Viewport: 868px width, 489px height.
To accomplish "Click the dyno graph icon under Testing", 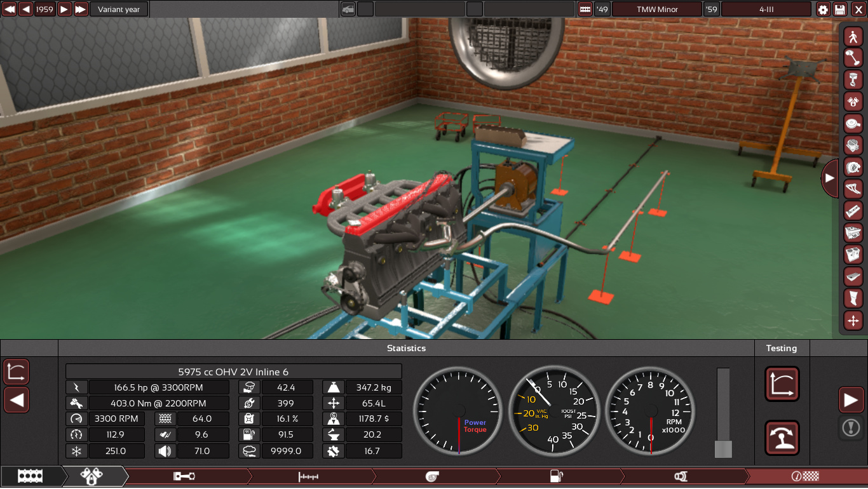I will click(782, 384).
